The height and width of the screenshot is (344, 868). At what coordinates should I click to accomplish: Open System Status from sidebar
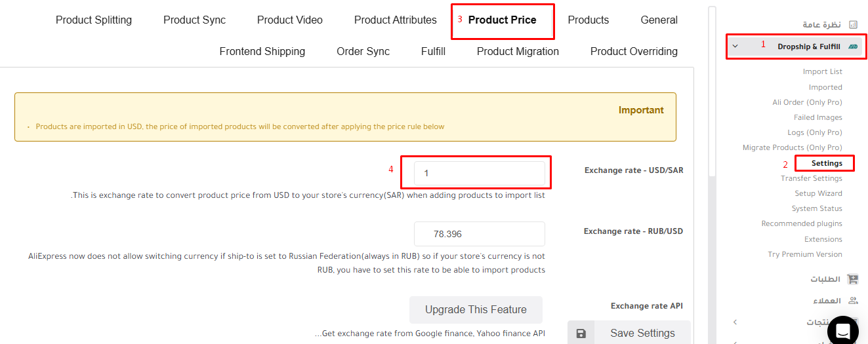tap(817, 208)
